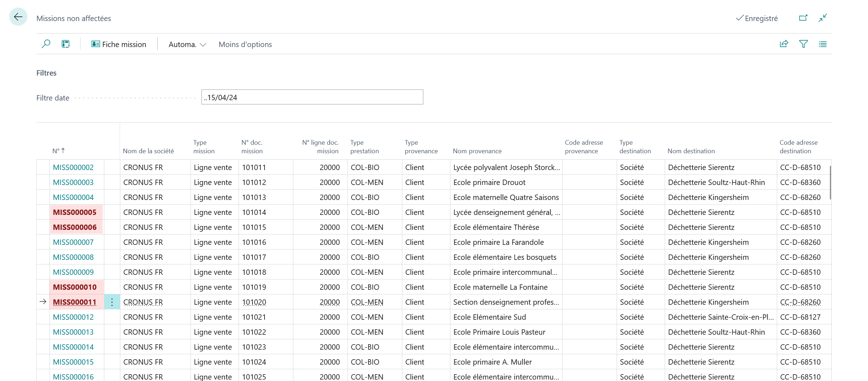Open page in new window icon
The image size is (868, 381).
click(x=803, y=18)
